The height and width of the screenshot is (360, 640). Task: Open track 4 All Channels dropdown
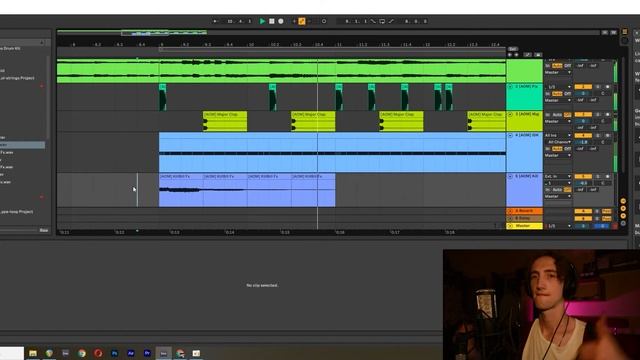(x=558, y=142)
